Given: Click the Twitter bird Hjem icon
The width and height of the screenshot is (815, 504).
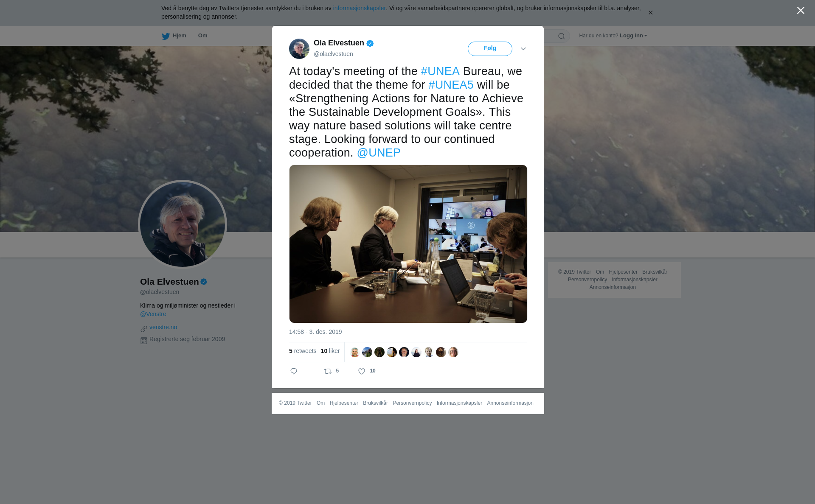Looking at the screenshot, I should (x=166, y=36).
